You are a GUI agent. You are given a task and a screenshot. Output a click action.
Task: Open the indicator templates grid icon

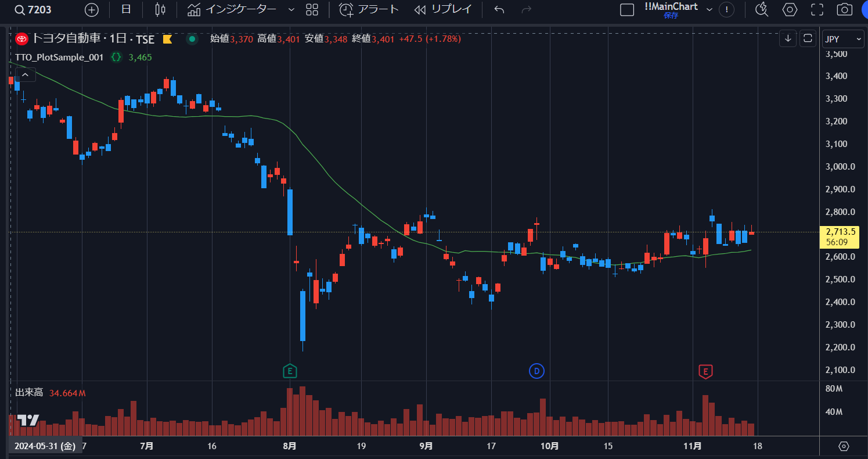(312, 10)
